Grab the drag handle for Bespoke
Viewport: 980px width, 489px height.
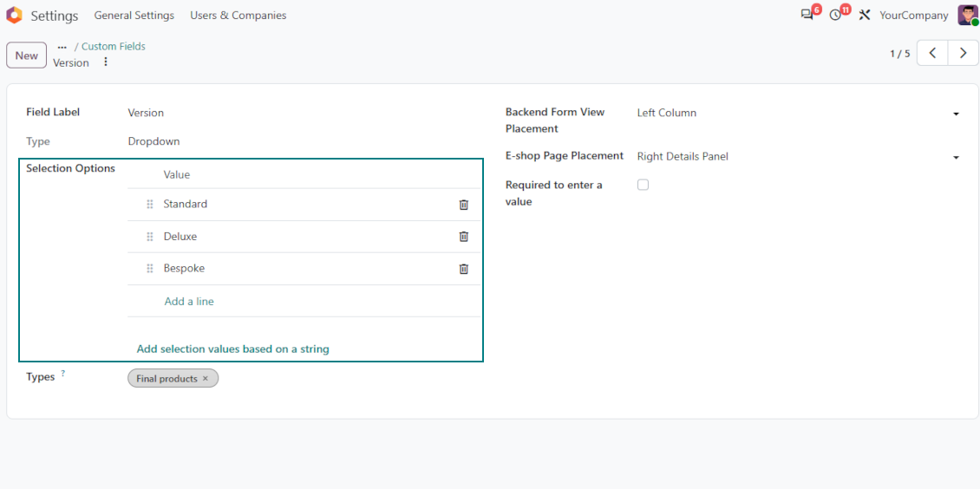(150, 269)
